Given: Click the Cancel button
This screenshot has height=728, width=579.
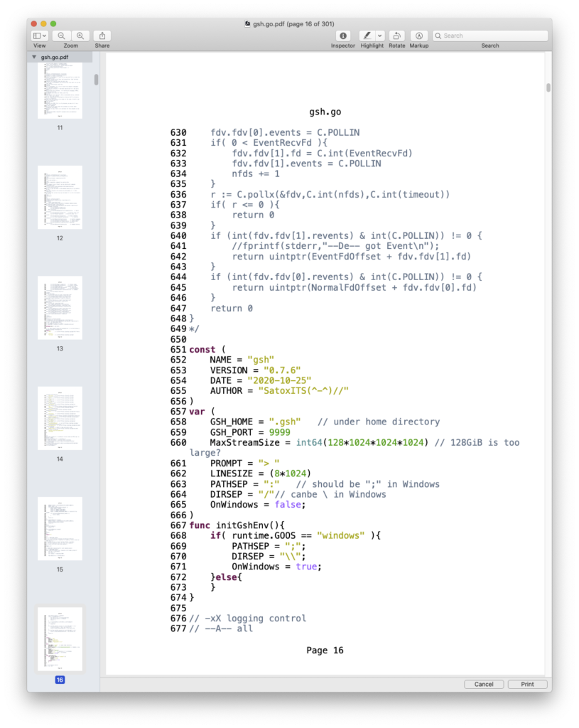Looking at the screenshot, I should 484,684.
